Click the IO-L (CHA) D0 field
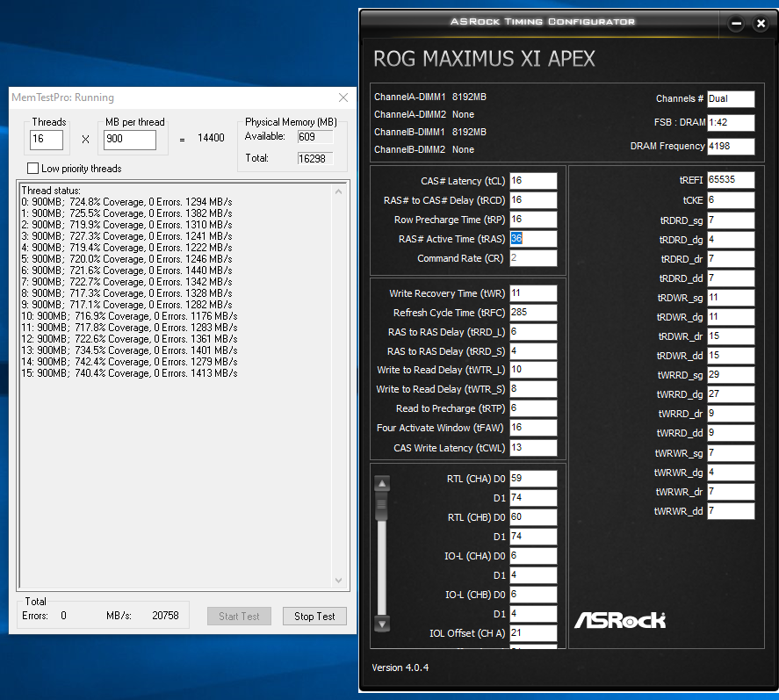This screenshot has width=779, height=700. [x=533, y=556]
